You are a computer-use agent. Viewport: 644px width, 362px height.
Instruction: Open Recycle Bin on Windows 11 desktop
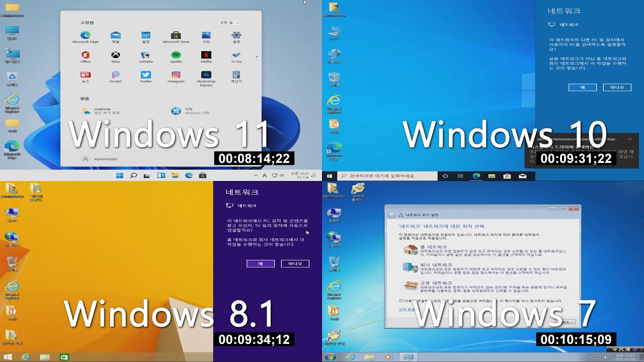point(12,79)
